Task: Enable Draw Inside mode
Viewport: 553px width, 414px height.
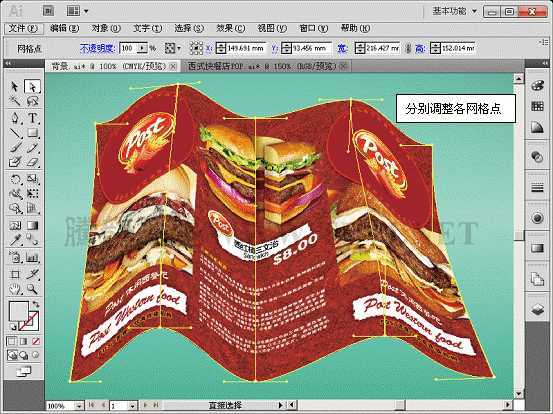Action: [x=36, y=355]
